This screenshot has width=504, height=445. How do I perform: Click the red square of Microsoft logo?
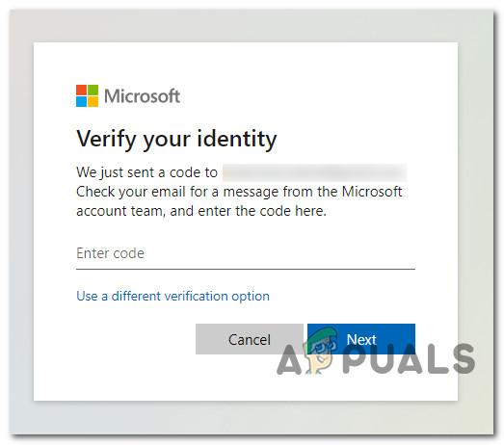tap(81, 90)
